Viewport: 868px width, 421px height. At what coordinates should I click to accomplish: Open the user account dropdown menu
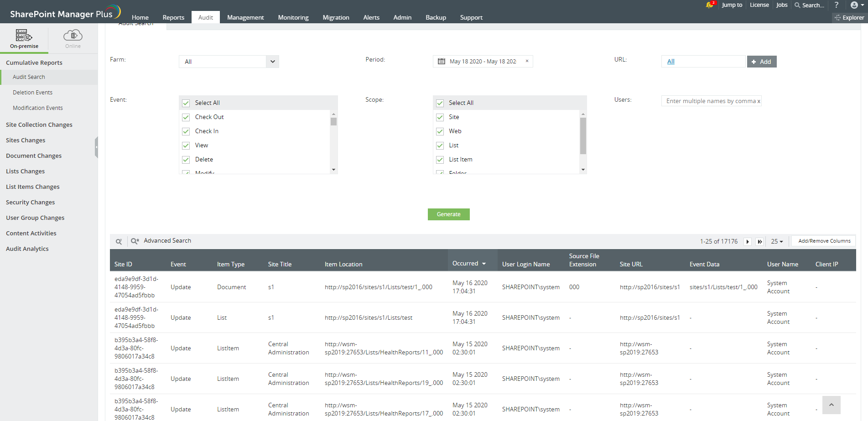click(857, 5)
